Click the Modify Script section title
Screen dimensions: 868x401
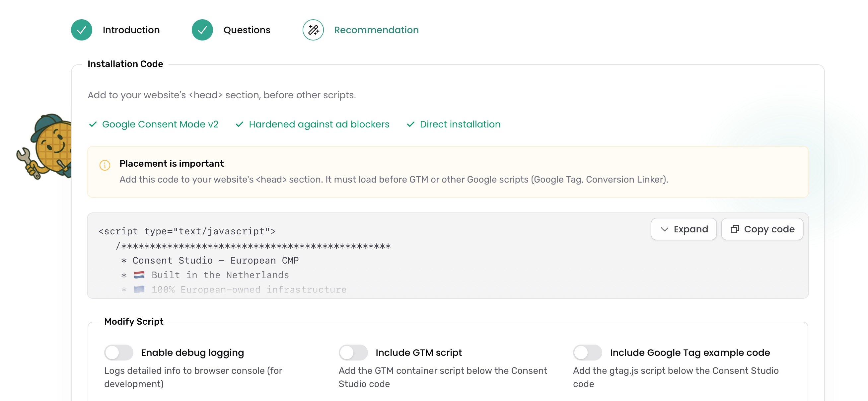tap(134, 321)
